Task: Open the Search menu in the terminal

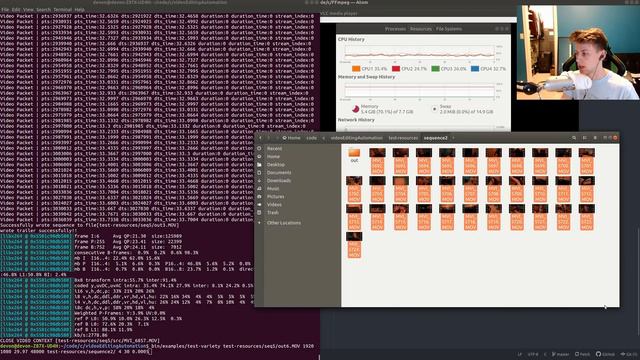Action: click(x=44, y=9)
